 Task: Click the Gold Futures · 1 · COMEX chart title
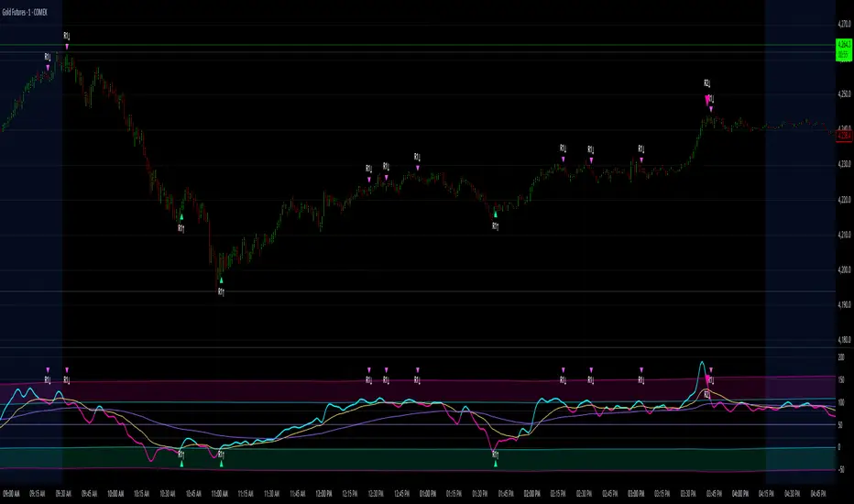pos(25,12)
